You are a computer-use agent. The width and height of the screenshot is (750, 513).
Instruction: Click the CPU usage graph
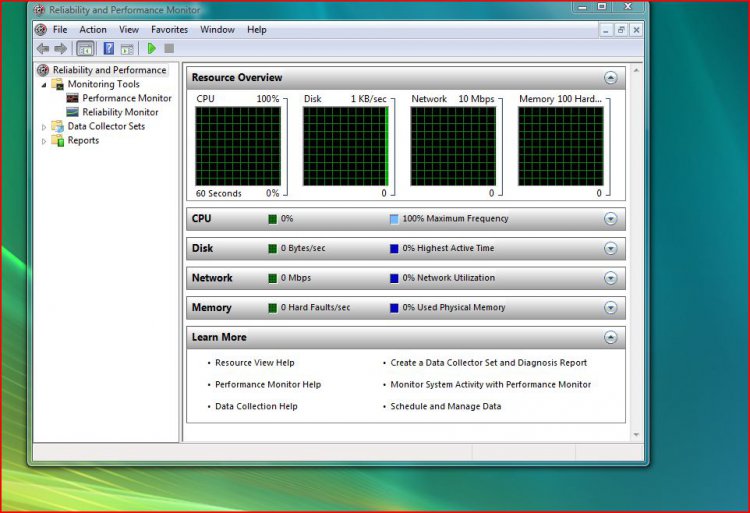tap(238, 146)
